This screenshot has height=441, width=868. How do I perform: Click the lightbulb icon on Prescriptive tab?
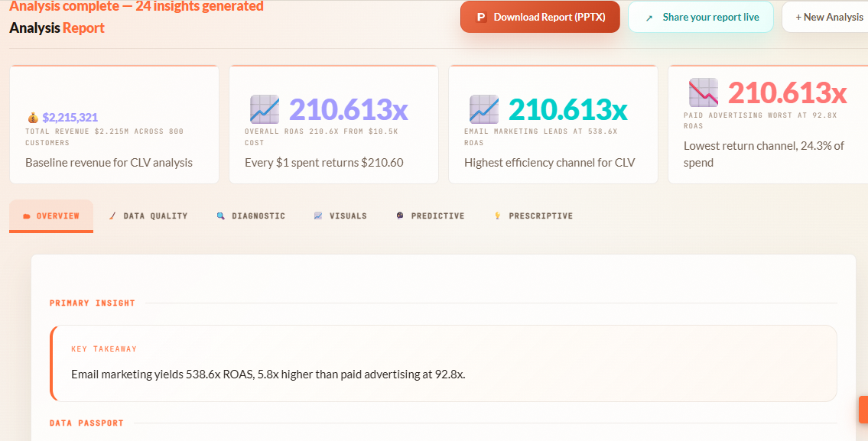[497, 216]
